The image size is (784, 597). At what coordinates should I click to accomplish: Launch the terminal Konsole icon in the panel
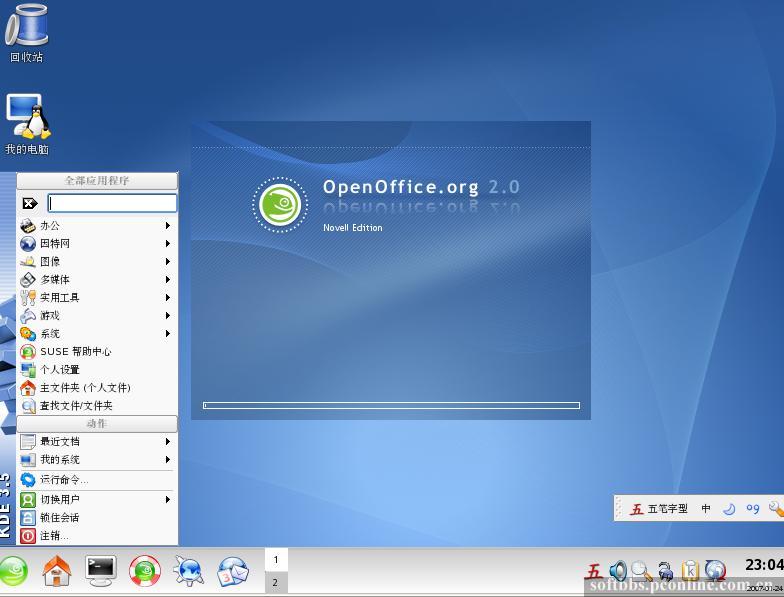(100, 570)
